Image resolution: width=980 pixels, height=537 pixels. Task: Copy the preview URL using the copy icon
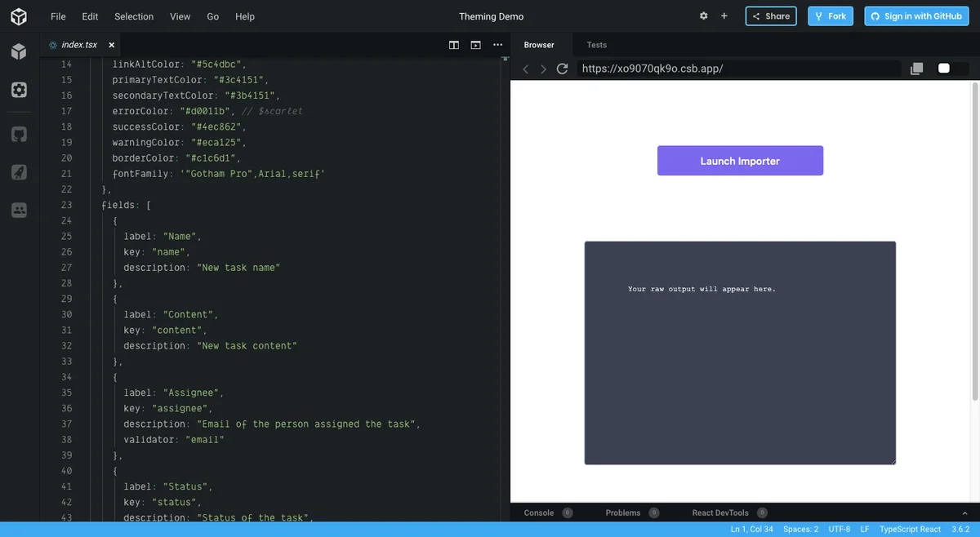pyautogui.click(x=916, y=69)
